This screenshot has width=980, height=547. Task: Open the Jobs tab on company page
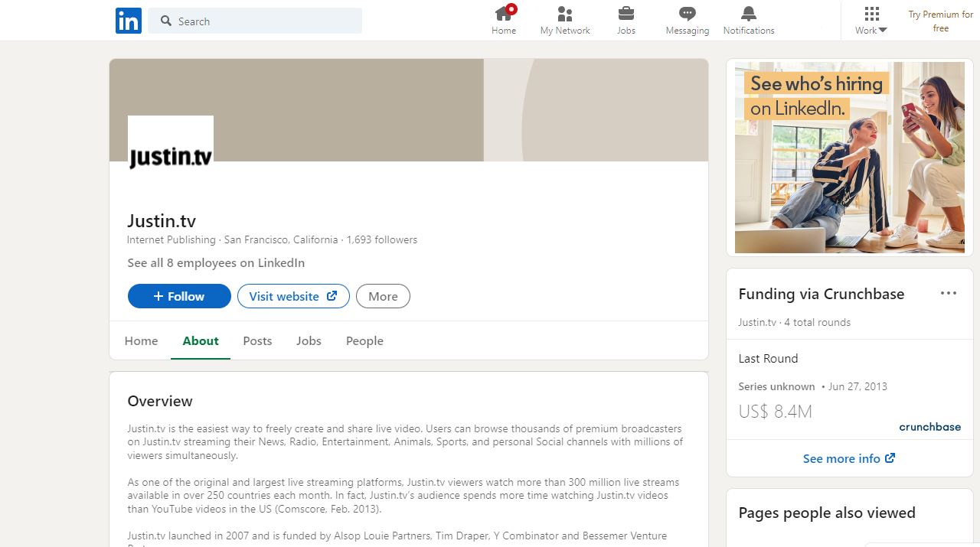[309, 340]
